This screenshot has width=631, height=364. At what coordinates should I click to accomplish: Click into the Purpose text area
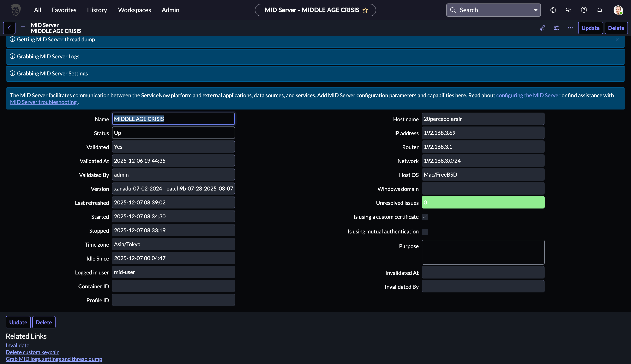[483, 252]
